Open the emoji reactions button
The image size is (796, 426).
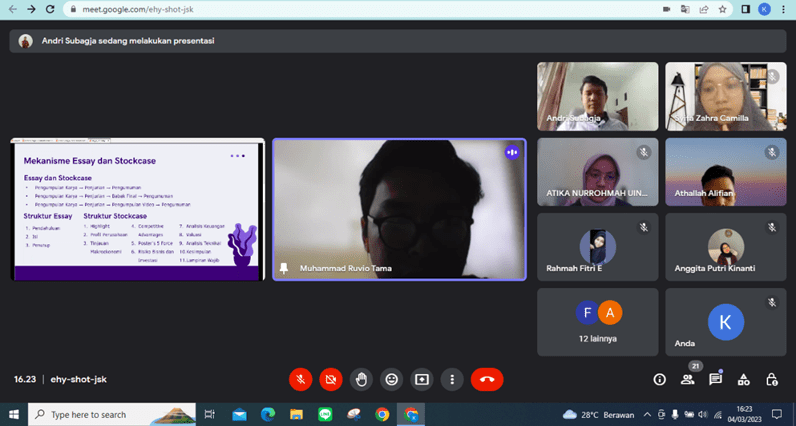pos(391,380)
